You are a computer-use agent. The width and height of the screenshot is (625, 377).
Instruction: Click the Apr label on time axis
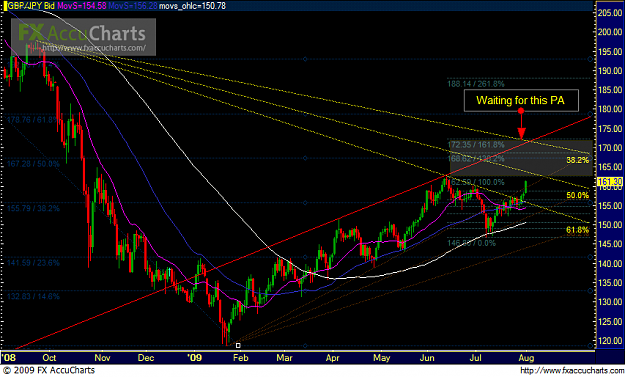[332, 357]
